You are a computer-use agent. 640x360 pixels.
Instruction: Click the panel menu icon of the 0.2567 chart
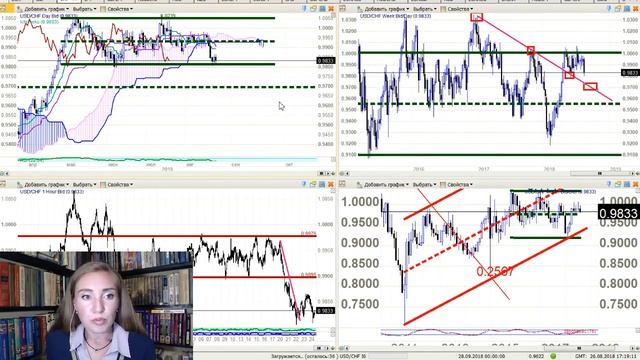click(x=343, y=184)
